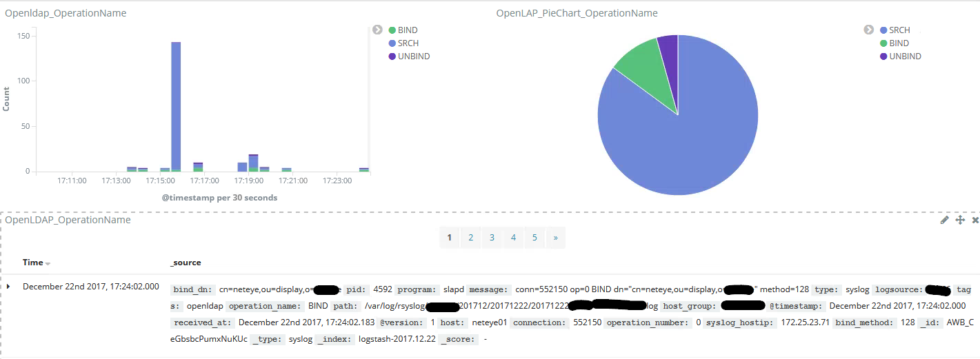This screenshot has height=359, width=980.
Task: Click the row timestamp December 22nd 2017
Action: coord(90,286)
